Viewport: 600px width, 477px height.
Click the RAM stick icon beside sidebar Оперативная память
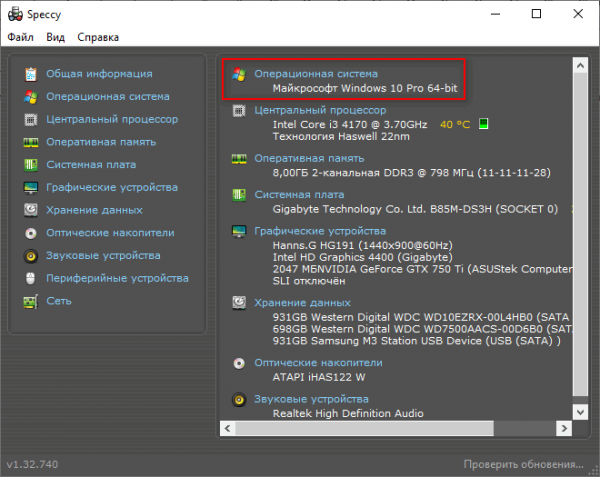(x=31, y=142)
